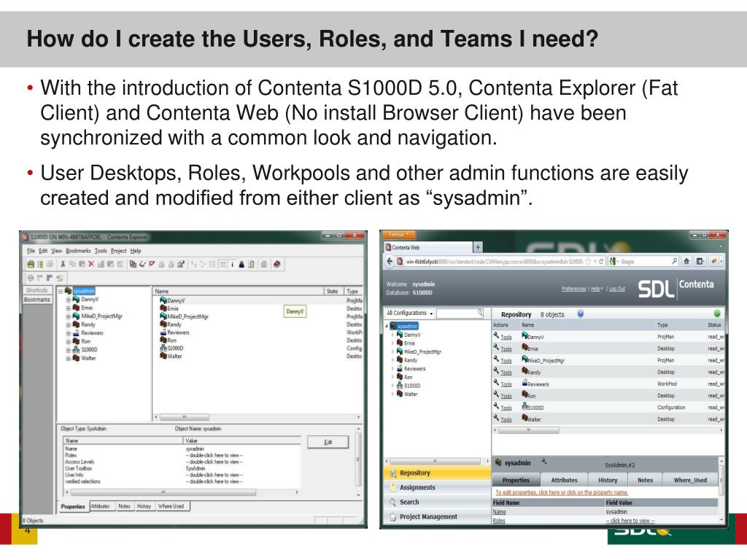
Task: Click 'User Toolbox' row in Explorer properties
Action: pos(182,469)
